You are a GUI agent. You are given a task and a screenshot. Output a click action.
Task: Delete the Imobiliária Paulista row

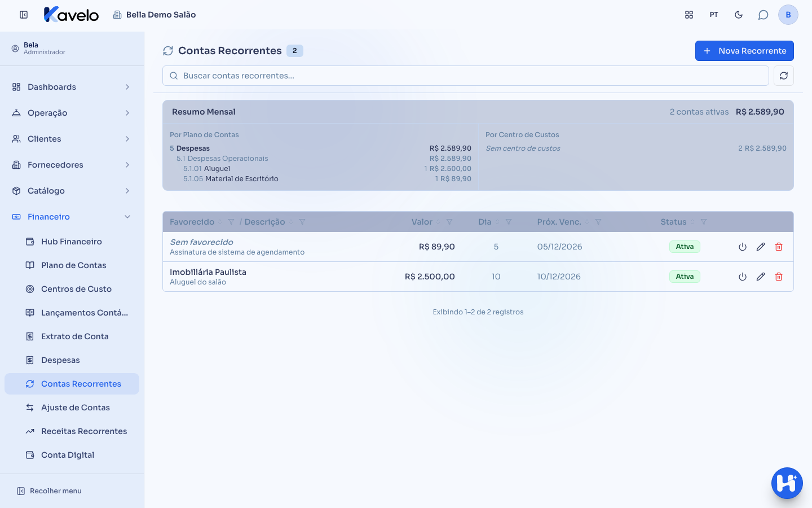point(779,277)
